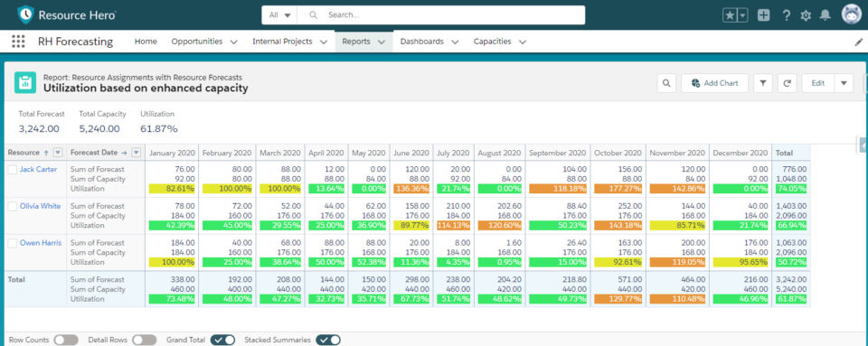This screenshot has width=868, height=346.
Task: Open the Dashboards tab
Action: pyautogui.click(x=429, y=42)
